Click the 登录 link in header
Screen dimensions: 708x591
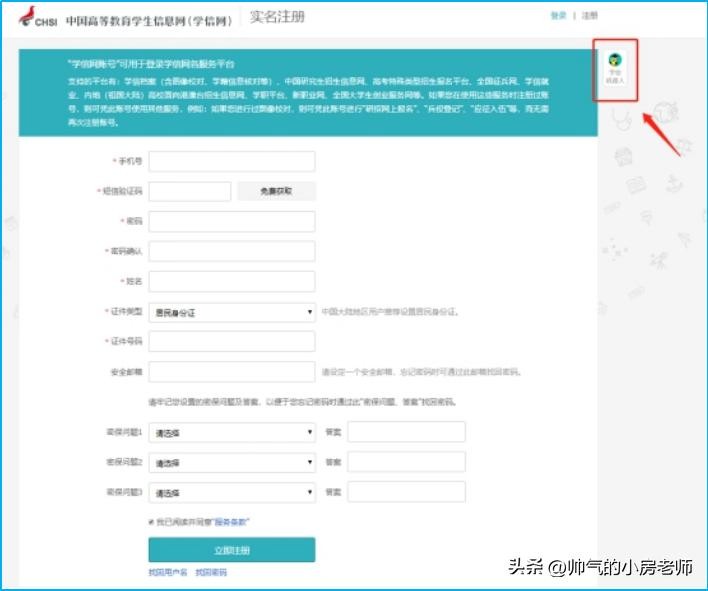(x=558, y=16)
